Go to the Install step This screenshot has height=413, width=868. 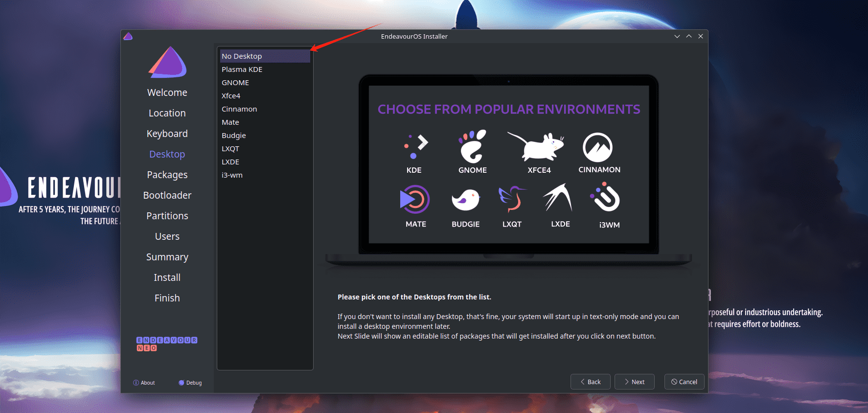point(167,277)
